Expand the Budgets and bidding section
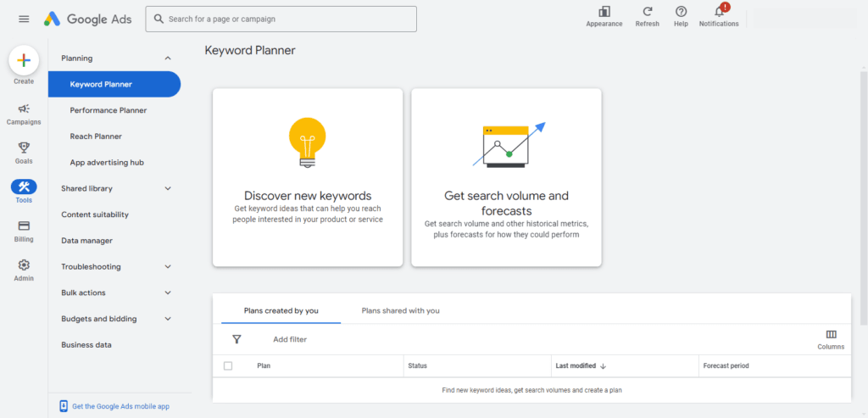This screenshot has height=418, width=868. 169,319
